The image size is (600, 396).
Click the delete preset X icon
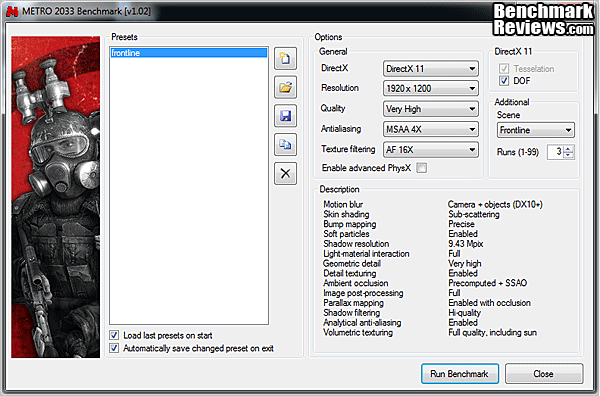pyautogui.click(x=285, y=173)
